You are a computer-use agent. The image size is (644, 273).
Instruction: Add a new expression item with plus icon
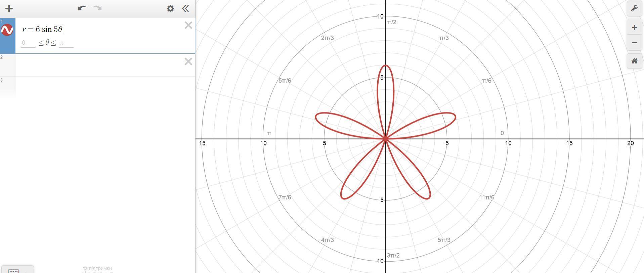coord(9,9)
